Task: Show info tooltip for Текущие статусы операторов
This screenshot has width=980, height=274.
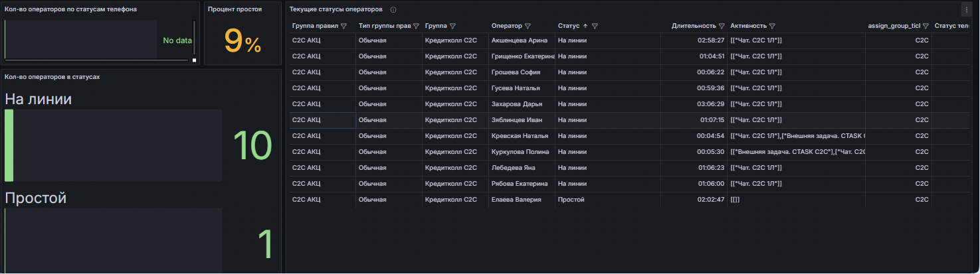Action: (x=393, y=10)
